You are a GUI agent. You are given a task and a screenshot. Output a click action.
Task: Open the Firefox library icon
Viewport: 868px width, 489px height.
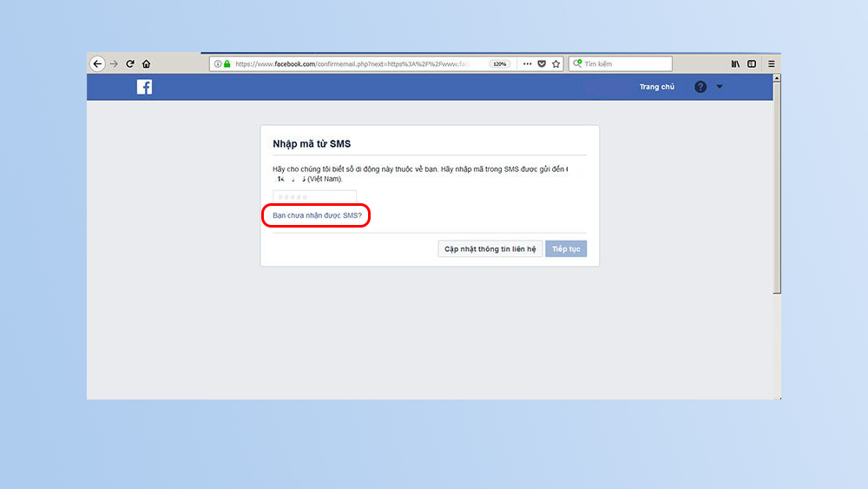click(735, 63)
